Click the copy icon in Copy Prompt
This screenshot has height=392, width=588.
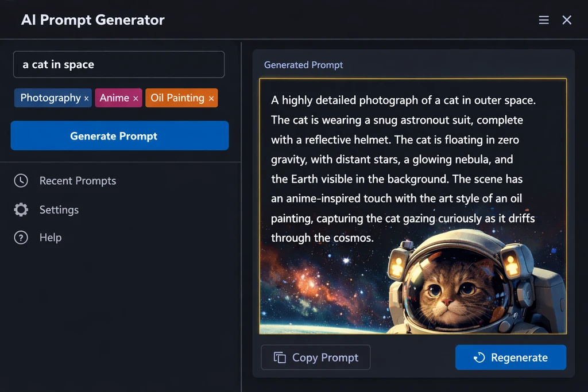pyautogui.click(x=280, y=358)
